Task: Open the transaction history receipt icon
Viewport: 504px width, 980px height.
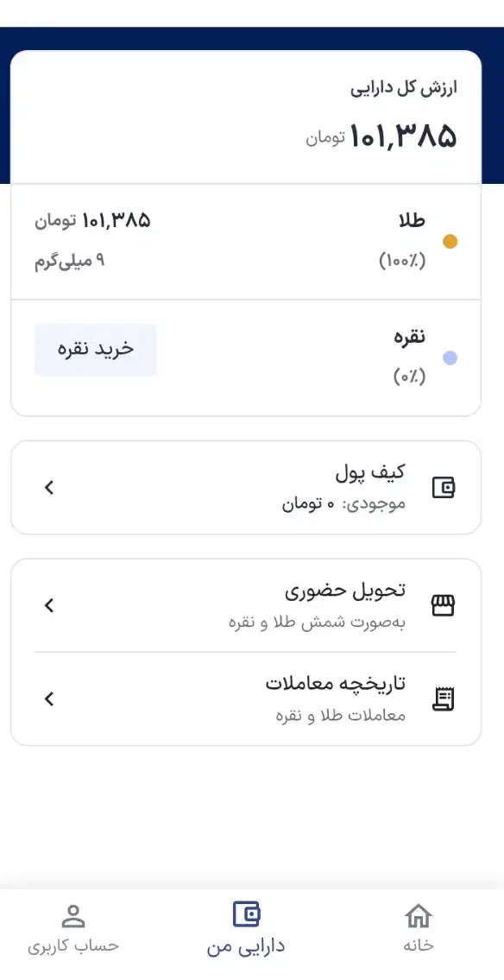Action: (x=444, y=699)
